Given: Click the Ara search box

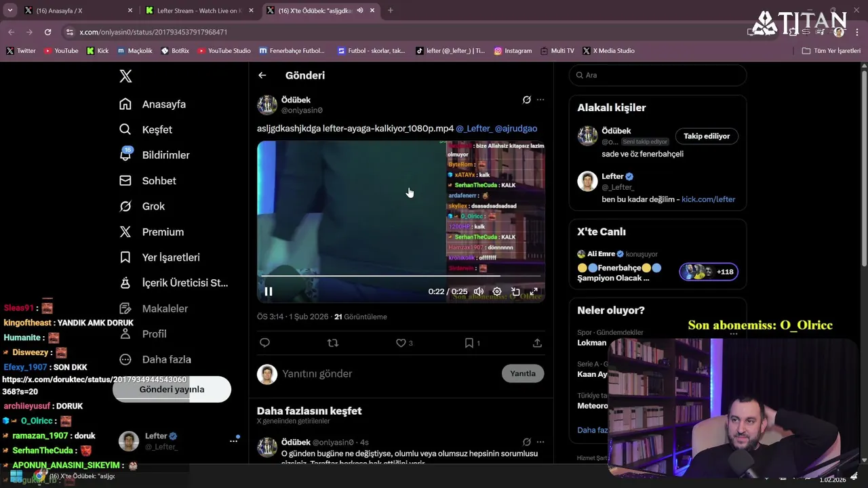Looking at the screenshot, I should (x=658, y=75).
